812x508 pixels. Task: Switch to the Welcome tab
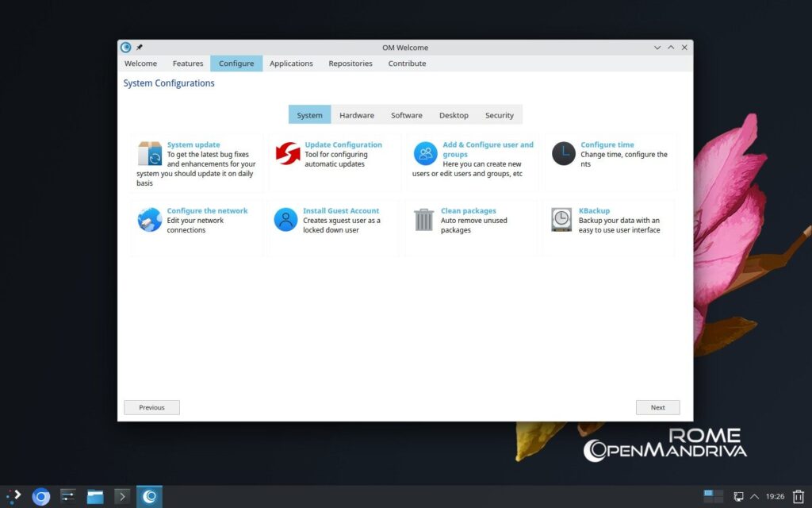pos(140,63)
